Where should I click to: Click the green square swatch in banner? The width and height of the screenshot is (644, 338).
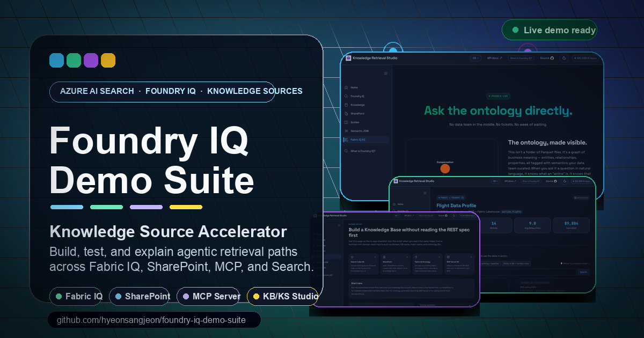pyautogui.click(x=74, y=61)
